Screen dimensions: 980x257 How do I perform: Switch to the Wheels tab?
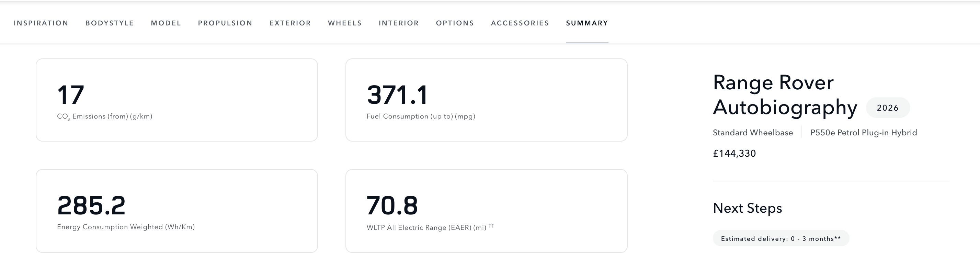[345, 23]
